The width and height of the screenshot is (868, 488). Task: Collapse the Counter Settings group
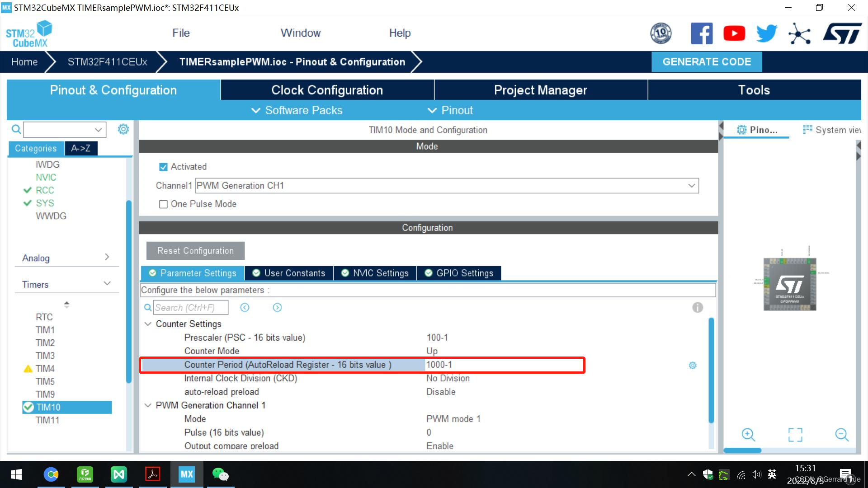148,324
